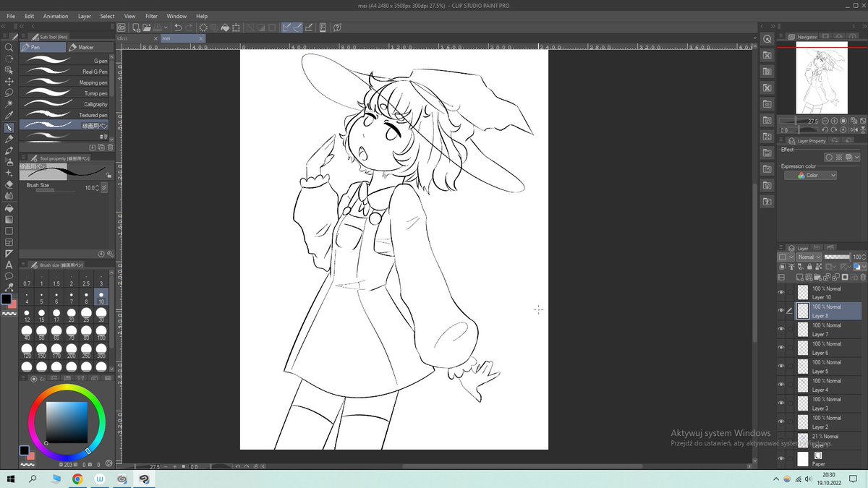868x488 pixels.
Task: Select the Eyedropper tool
Action: (x=9, y=116)
